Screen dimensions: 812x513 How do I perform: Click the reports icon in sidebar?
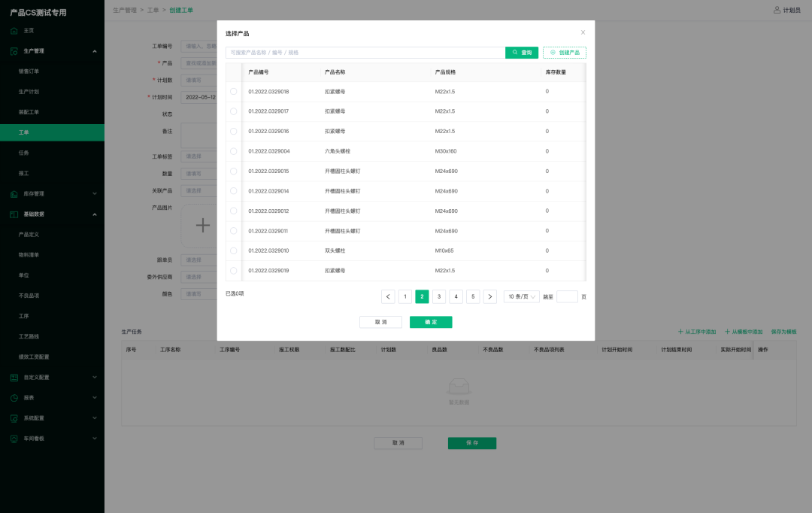coord(14,397)
